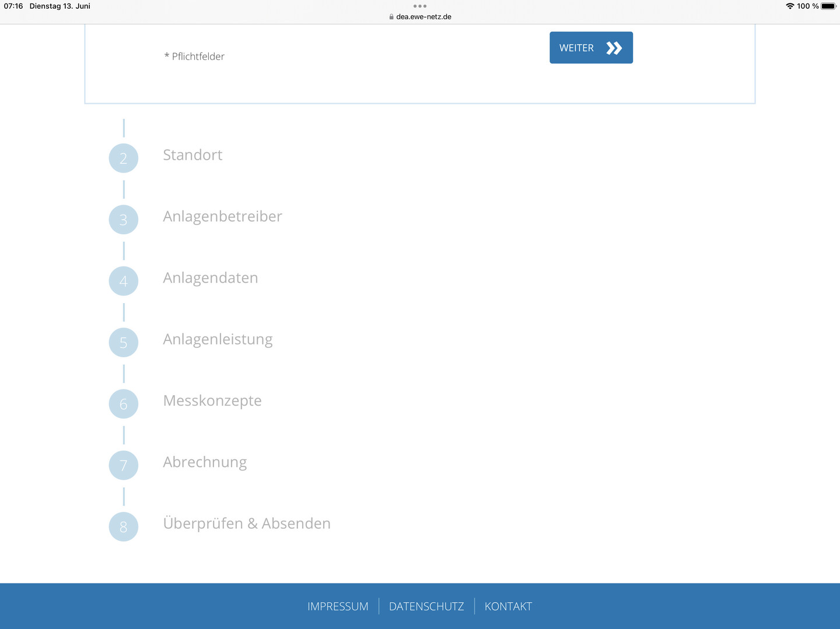Open the step 7 circle marker

coord(124,465)
